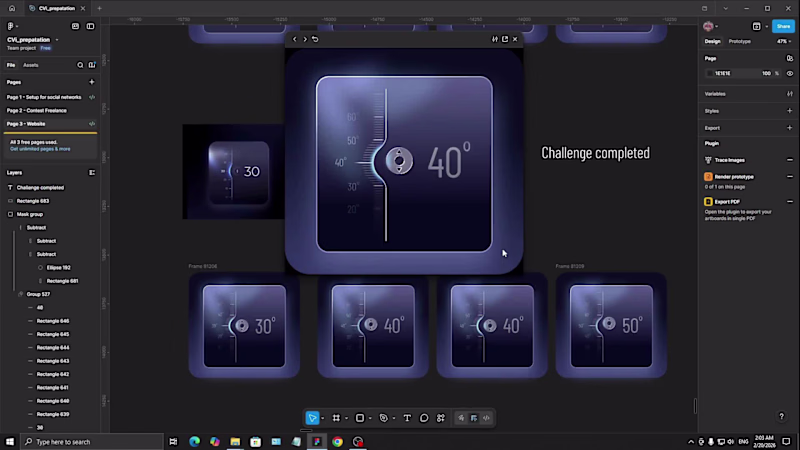Screen dimensions: 800x450
Task: Click the 1E1E1E hex color field
Action: 722,73
